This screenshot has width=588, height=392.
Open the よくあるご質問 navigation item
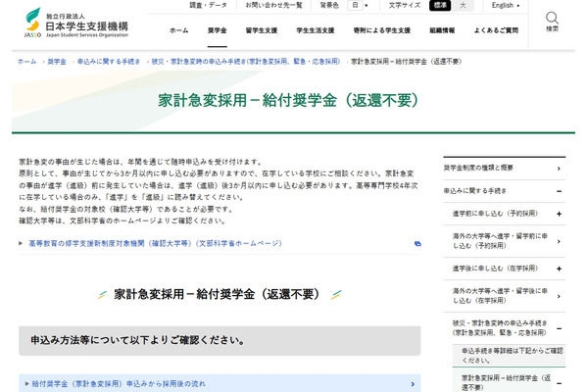[496, 30]
